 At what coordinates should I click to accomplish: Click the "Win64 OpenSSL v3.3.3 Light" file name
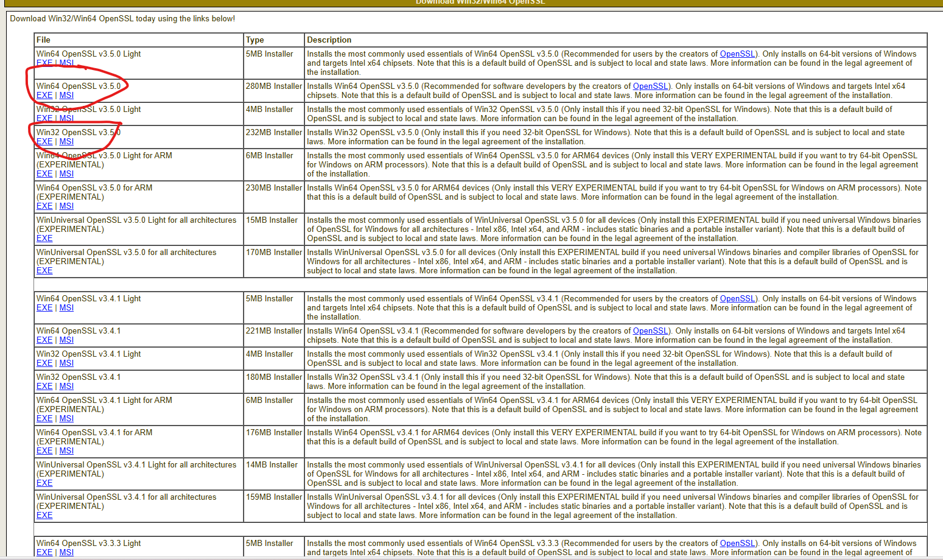88,543
